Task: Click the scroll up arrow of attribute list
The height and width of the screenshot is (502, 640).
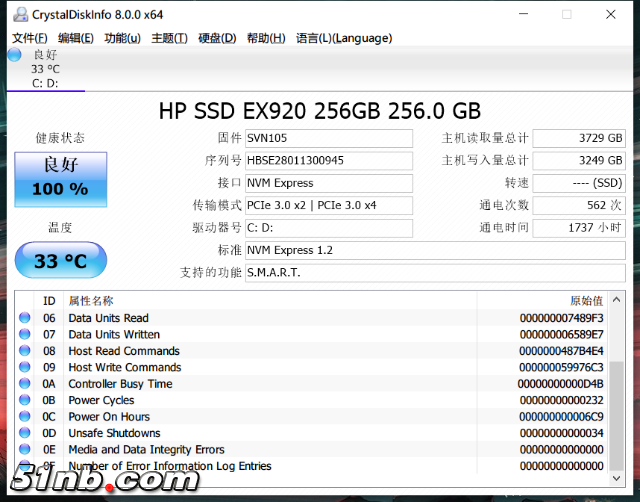Action: click(x=616, y=300)
